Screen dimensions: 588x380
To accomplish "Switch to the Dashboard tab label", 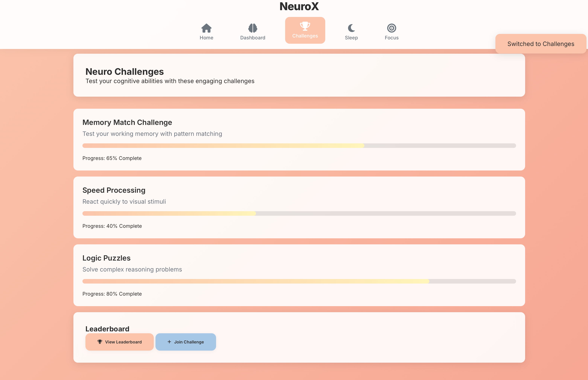I will [253, 38].
